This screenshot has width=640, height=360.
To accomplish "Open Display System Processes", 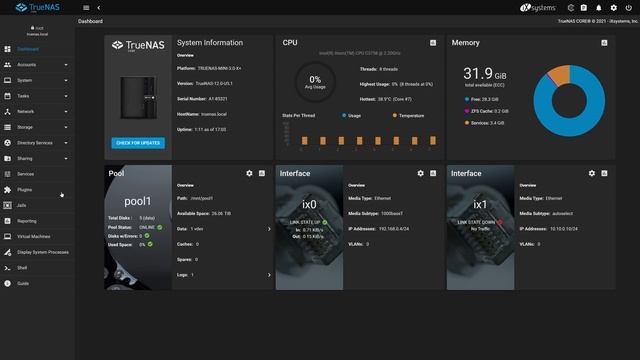I will click(43, 252).
